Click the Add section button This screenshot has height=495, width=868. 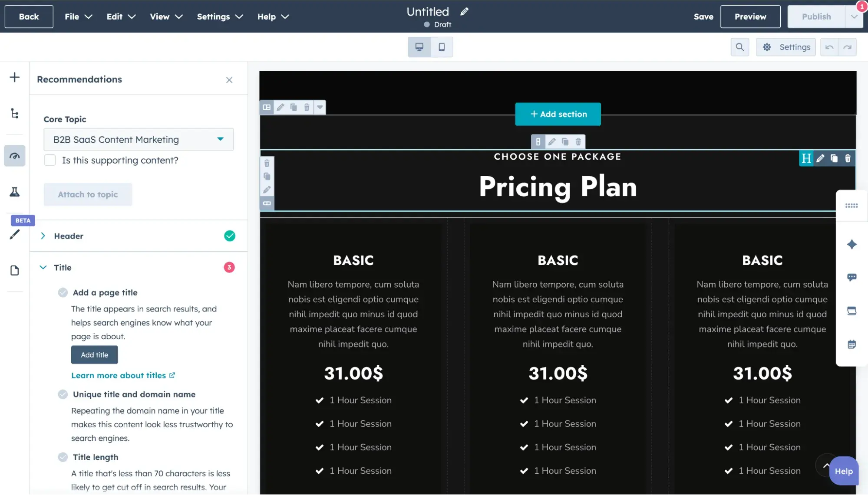[558, 114]
